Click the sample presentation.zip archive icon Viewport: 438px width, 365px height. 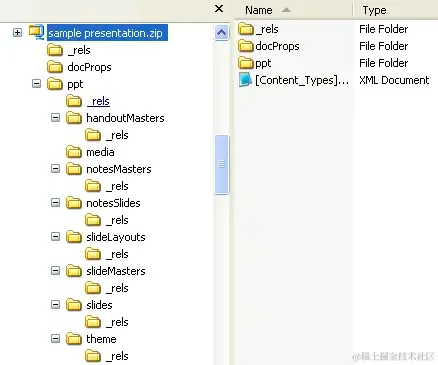(x=37, y=32)
